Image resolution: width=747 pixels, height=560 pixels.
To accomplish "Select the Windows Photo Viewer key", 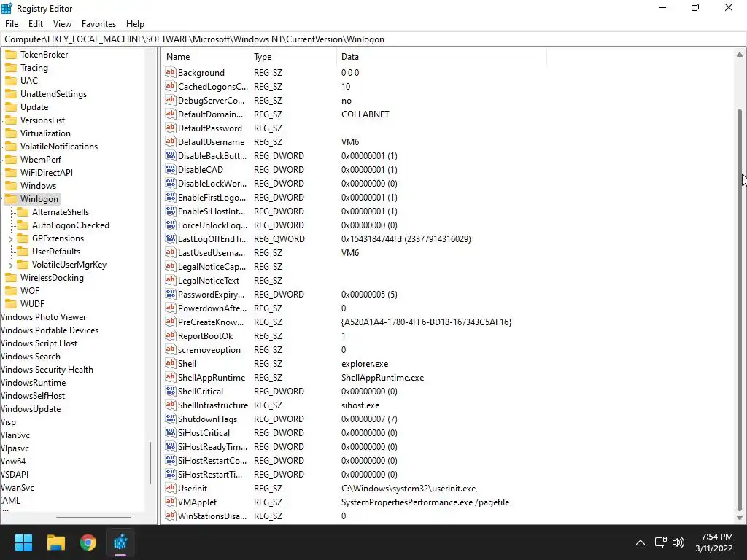I will [x=43, y=317].
